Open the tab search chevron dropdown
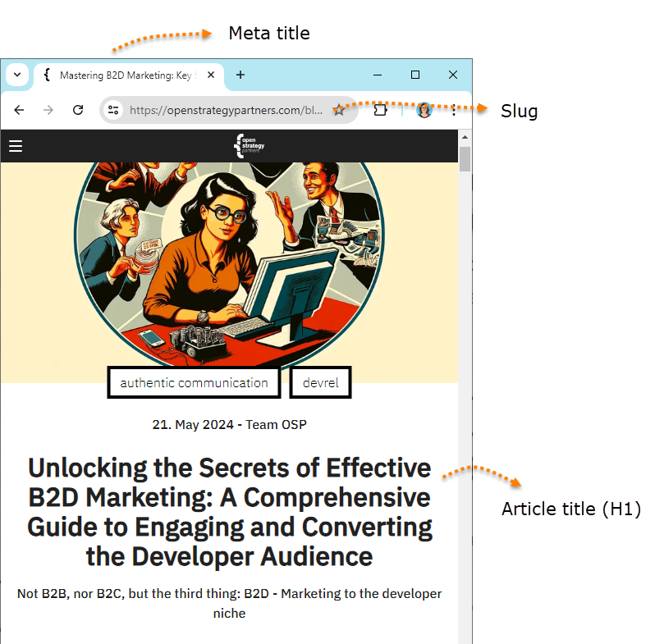Image resolution: width=655 pixels, height=644 pixels. coord(17,75)
